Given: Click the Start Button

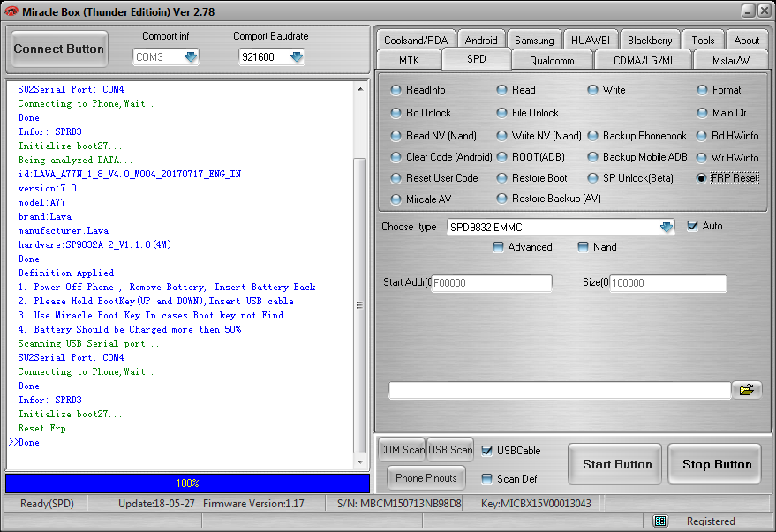Looking at the screenshot, I should coord(616,464).
